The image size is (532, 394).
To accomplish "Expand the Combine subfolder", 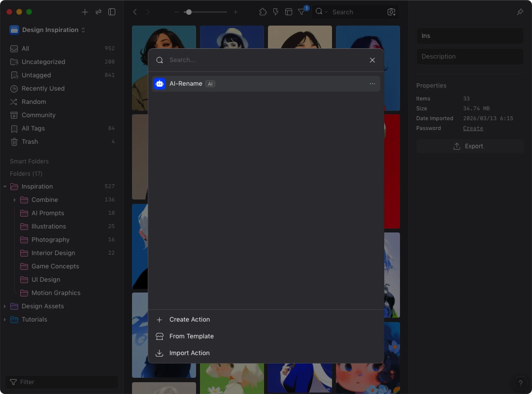I will point(15,200).
